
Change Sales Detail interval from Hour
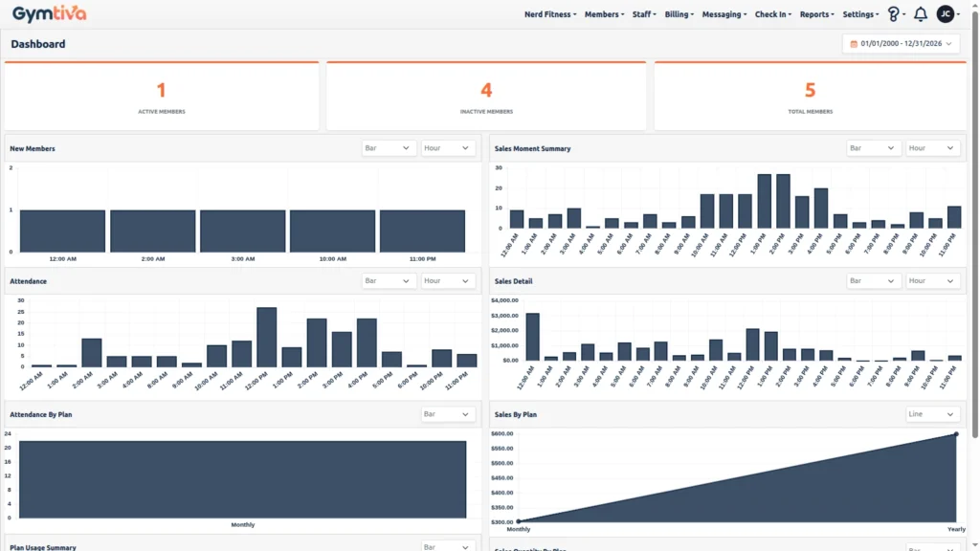click(932, 280)
